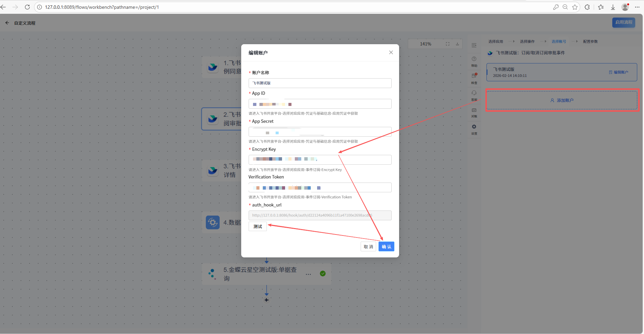Click the download icon in zoom toolbar
The width and height of the screenshot is (644, 334).
click(x=457, y=44)
